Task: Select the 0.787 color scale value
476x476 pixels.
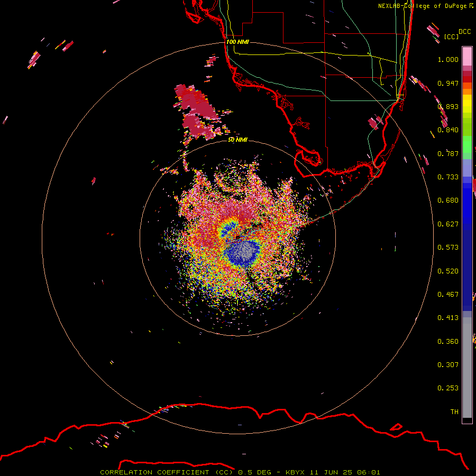Action: click(x=448, y=153)
